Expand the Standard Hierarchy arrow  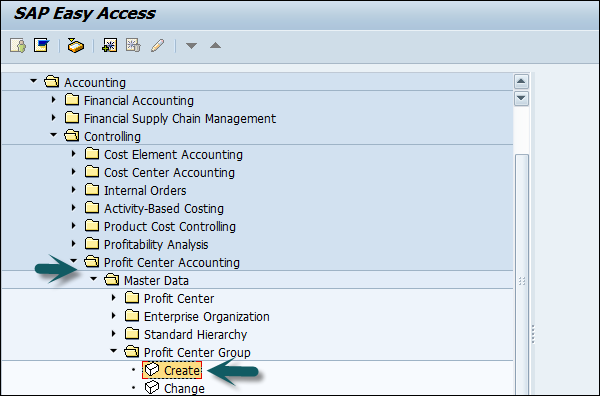pos(114,334)
